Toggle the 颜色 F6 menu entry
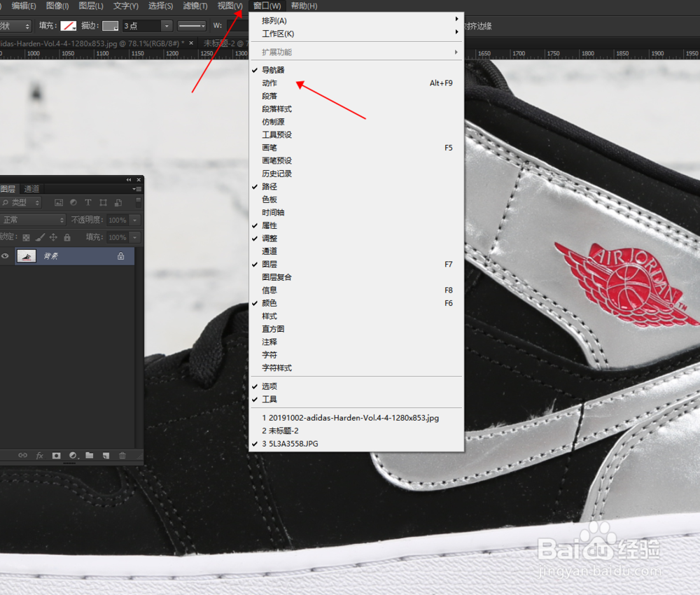Image resolution: width=700 pixels, height=595 pixels. coord(356,303)
